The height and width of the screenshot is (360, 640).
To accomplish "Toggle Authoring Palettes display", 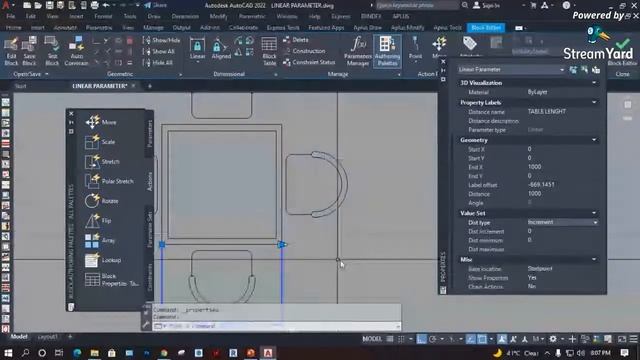I will 387,51.
